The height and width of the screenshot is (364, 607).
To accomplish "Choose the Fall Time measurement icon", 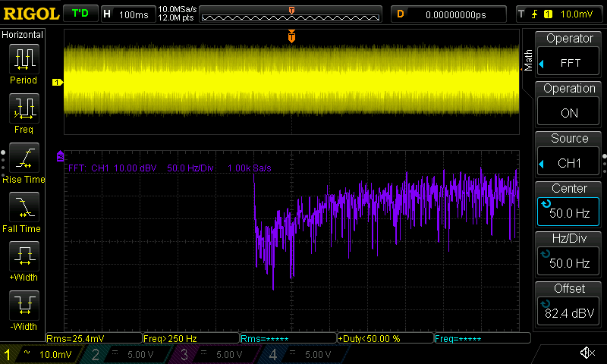I will (23, 207).
